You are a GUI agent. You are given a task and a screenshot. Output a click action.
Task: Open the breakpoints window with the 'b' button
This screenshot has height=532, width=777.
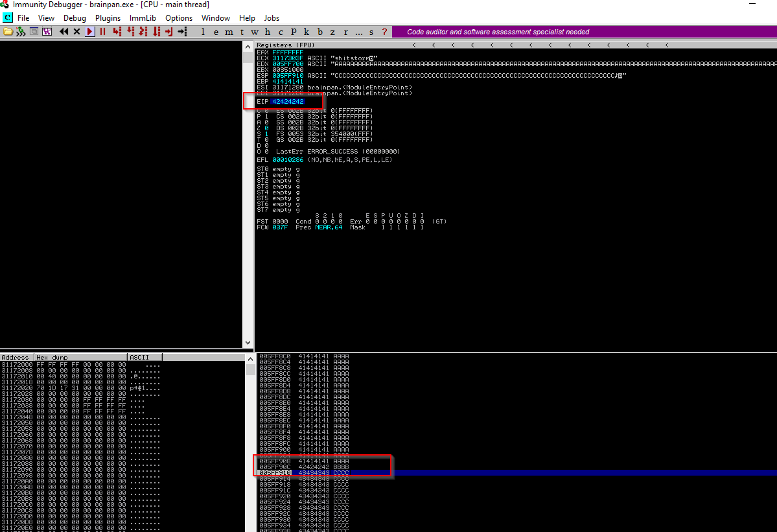pyautogui.click(x=319, y=32)
